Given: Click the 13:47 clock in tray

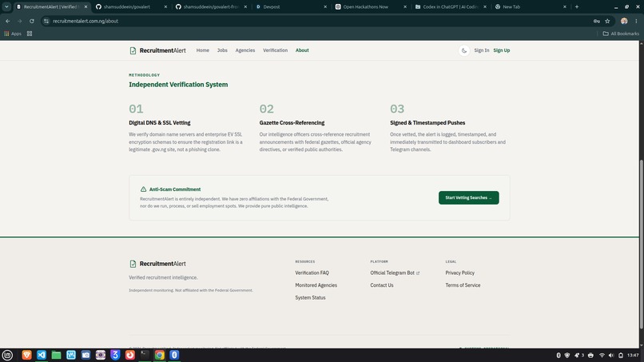Looking at the screenshot, I should click(x=633, y=356).
